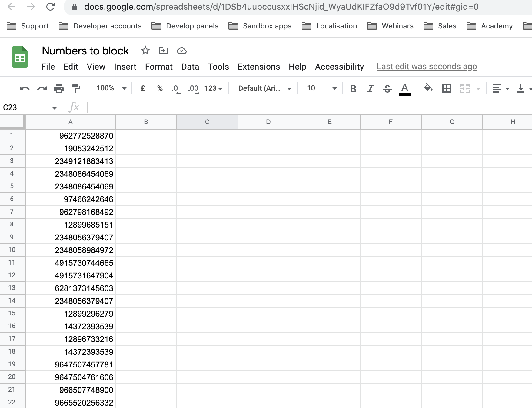Click the C23 name box field
Image resolution: width=532 pixels, height=408 pixels.
(25, 107)
